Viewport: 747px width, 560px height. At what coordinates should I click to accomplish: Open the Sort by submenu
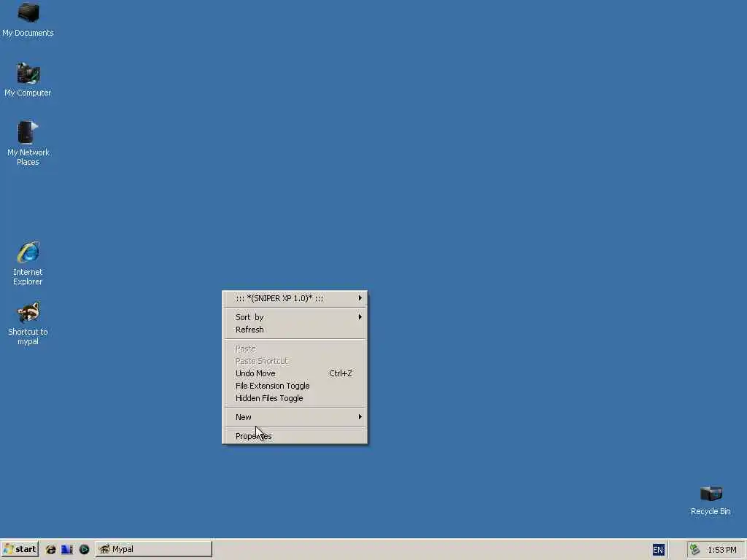click(x=295, y=317)
